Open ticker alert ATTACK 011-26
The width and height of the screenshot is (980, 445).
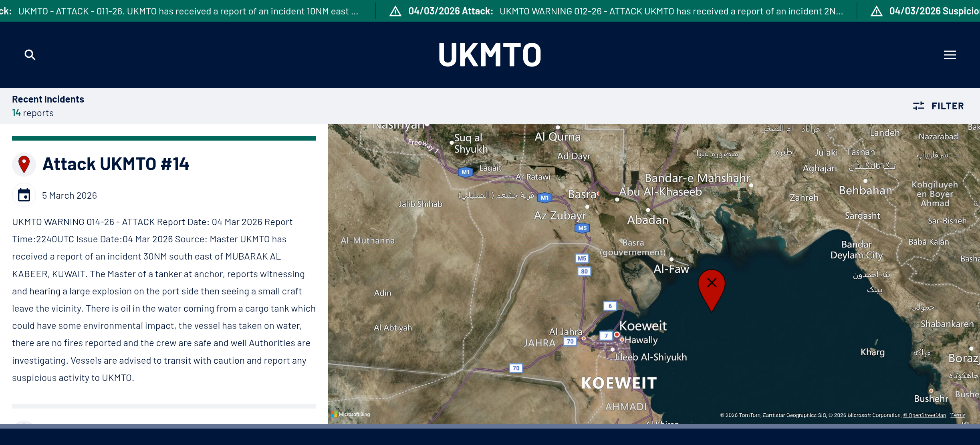188,11
